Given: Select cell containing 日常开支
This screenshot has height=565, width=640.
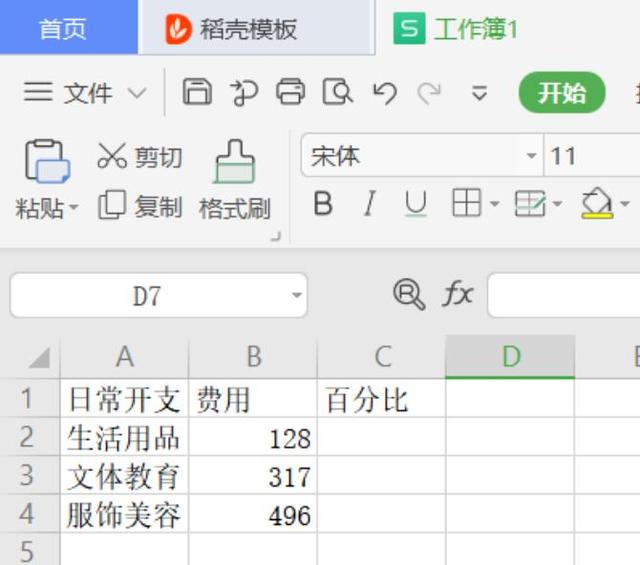Looking at the screenshot, I should pos(124,399).
